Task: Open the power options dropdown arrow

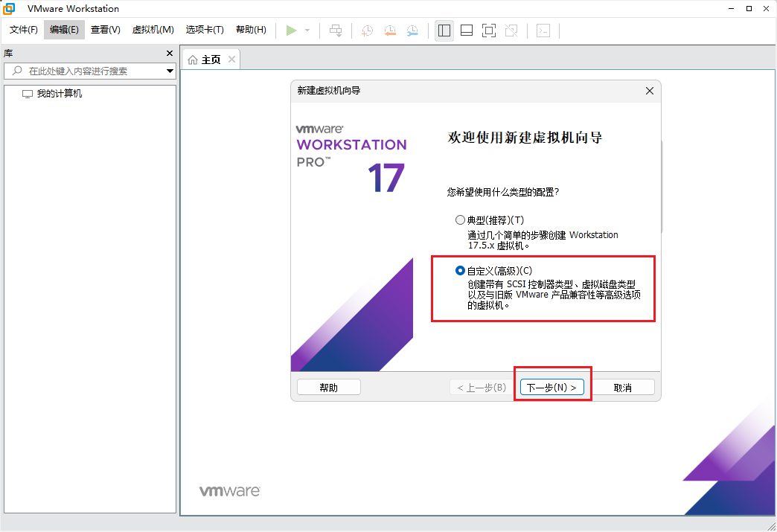Action: pos(307,31)
